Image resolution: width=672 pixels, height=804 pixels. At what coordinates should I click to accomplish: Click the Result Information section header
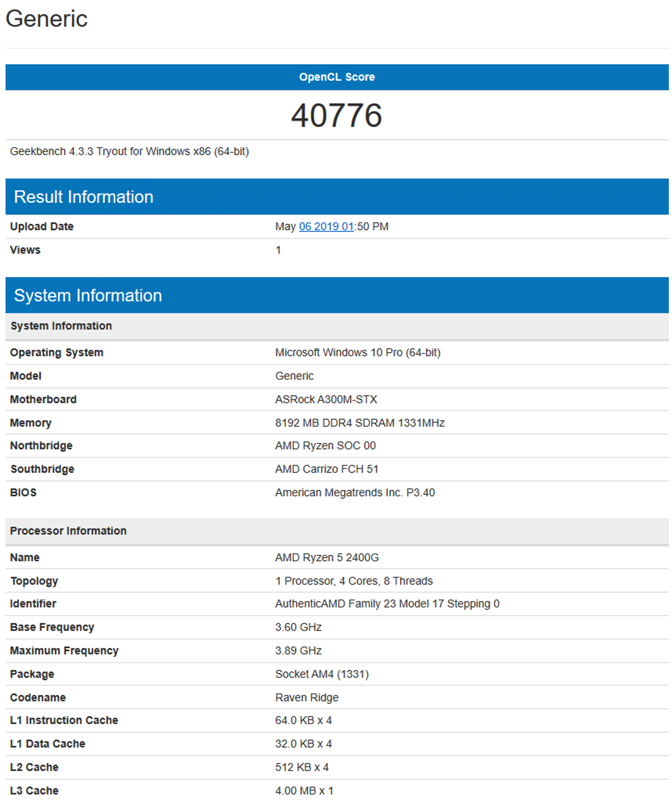pyautogui.click(x=337, y=196)
